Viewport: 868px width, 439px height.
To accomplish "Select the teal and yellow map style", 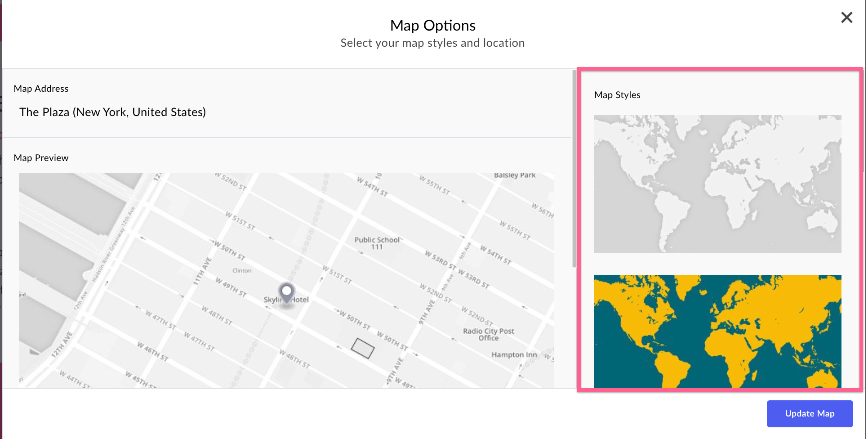I will pos(717,331).
